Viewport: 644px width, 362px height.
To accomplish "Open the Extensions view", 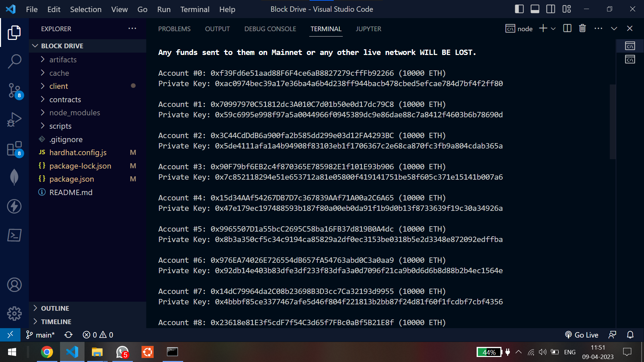I will (x=14, y=148).
